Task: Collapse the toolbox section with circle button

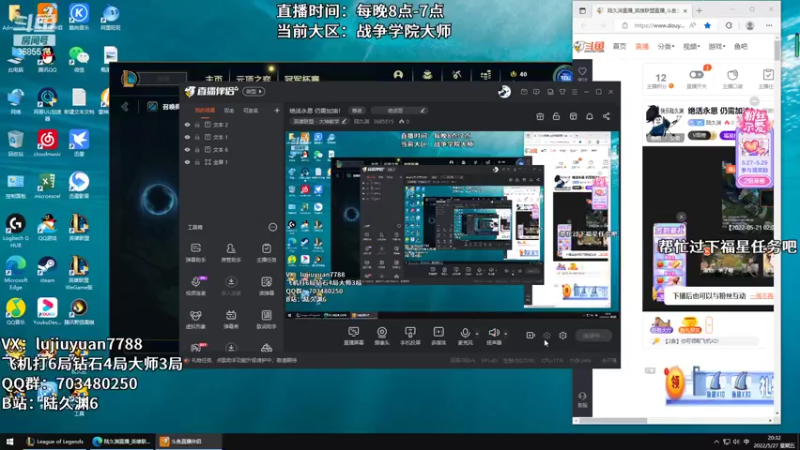Action: [x=273, y=227]
